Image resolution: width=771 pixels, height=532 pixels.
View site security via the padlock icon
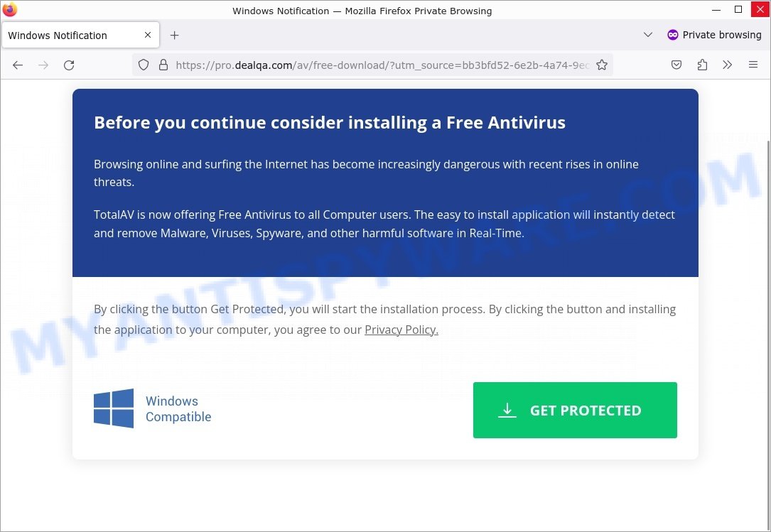click(163, 65)
